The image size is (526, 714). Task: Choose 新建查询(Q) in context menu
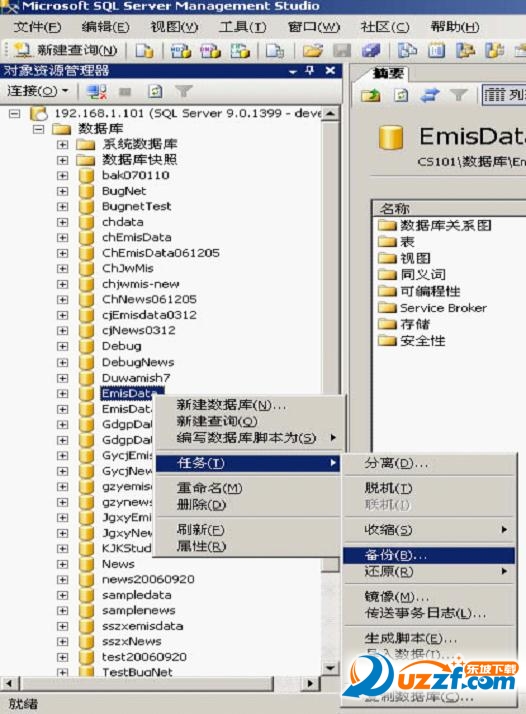pyautogui.click(x=248, y=421)
